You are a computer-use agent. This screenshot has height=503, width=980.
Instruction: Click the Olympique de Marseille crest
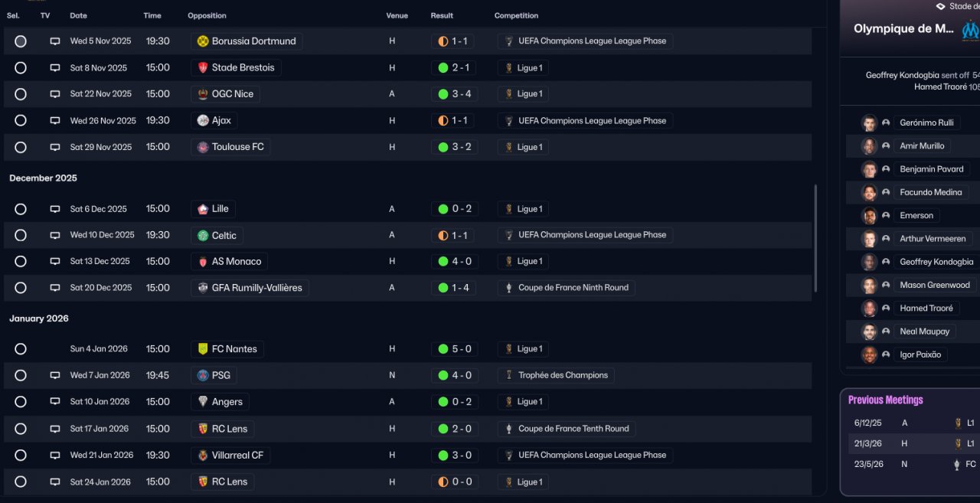(970, 29)
